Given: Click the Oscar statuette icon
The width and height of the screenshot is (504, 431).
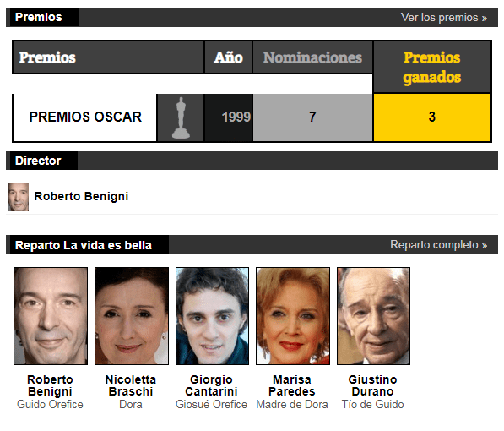Looking at the screenshot, I should click(x=181, y=117).
